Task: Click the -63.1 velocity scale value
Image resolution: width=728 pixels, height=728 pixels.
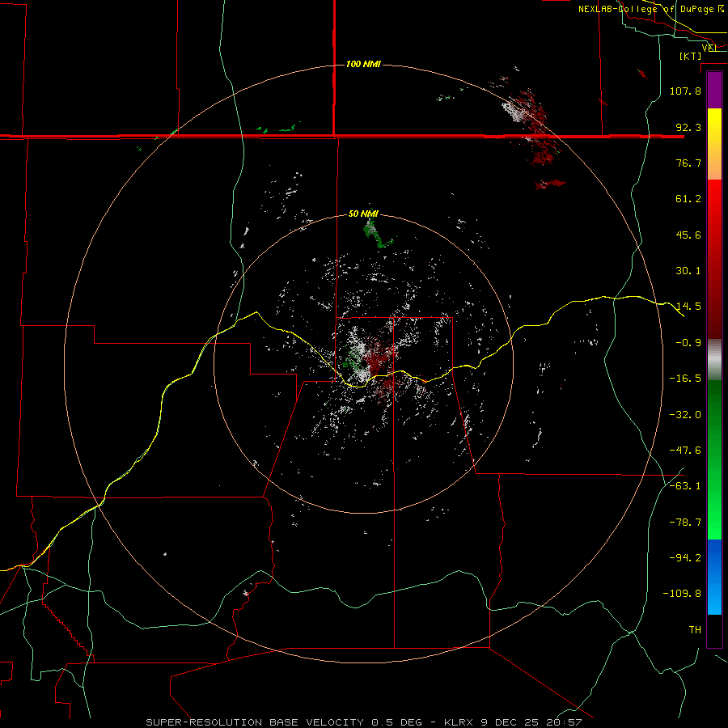Action: point(685,486)
